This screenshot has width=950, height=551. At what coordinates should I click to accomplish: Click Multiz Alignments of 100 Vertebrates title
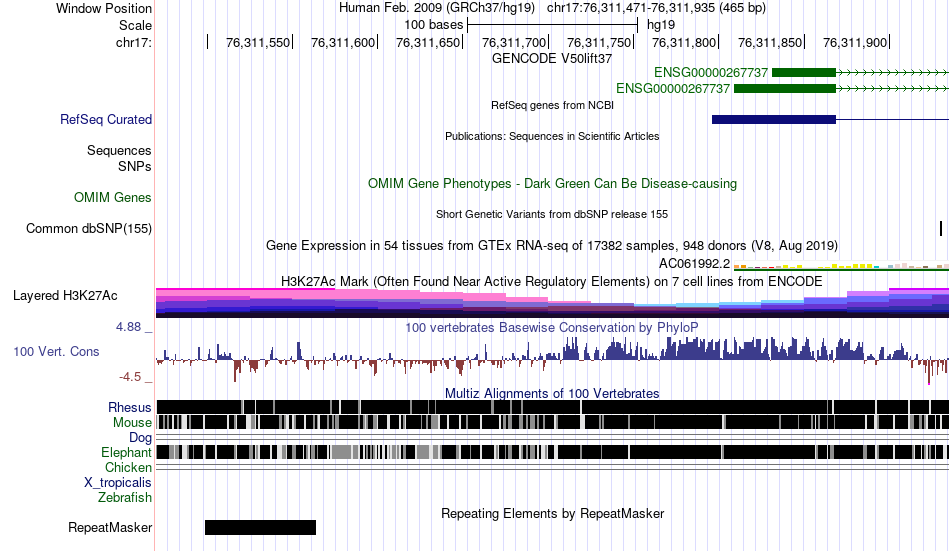coord(552,393)
